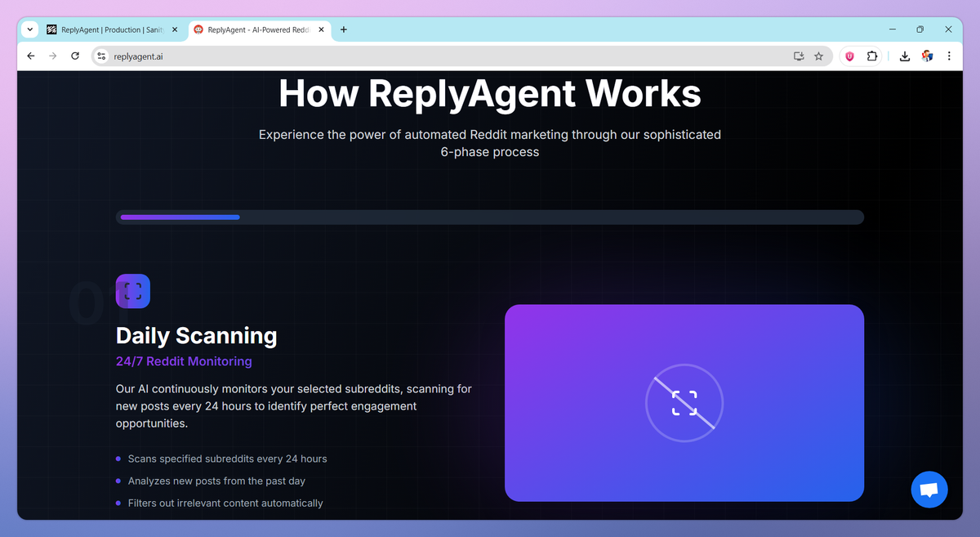
Task: Open the Extensions puzzle icon
Action: (871, 56)
